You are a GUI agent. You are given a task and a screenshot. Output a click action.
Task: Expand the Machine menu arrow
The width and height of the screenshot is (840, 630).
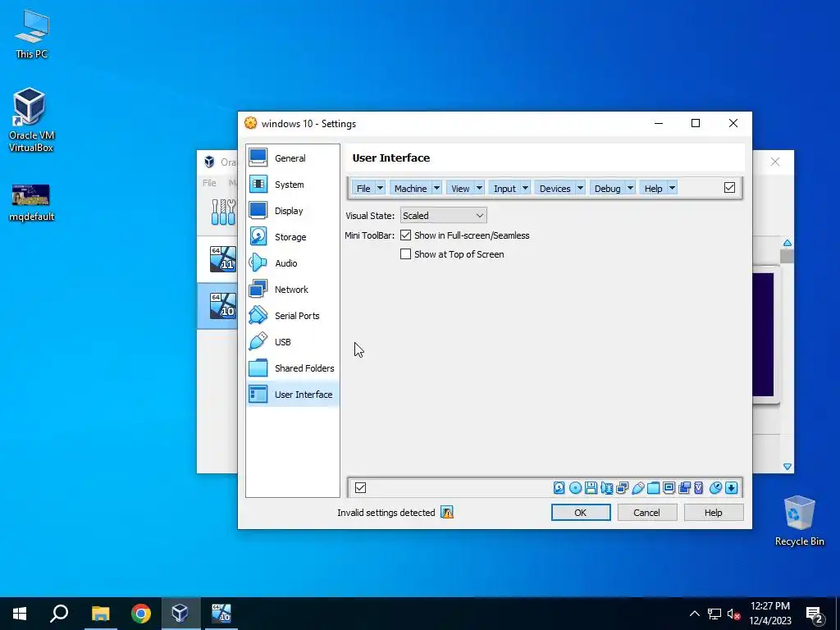point(436,188)
